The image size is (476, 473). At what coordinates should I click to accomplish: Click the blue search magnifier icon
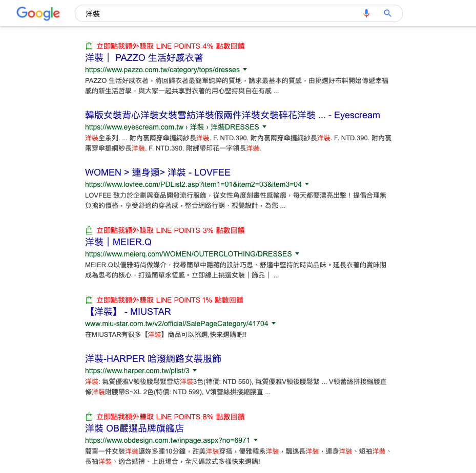tap(387, 13)
